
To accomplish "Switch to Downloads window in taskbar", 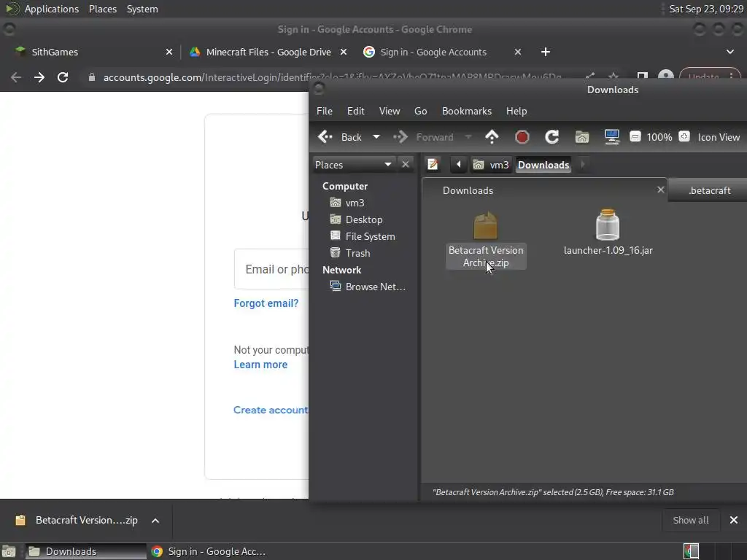I will 86,551.
